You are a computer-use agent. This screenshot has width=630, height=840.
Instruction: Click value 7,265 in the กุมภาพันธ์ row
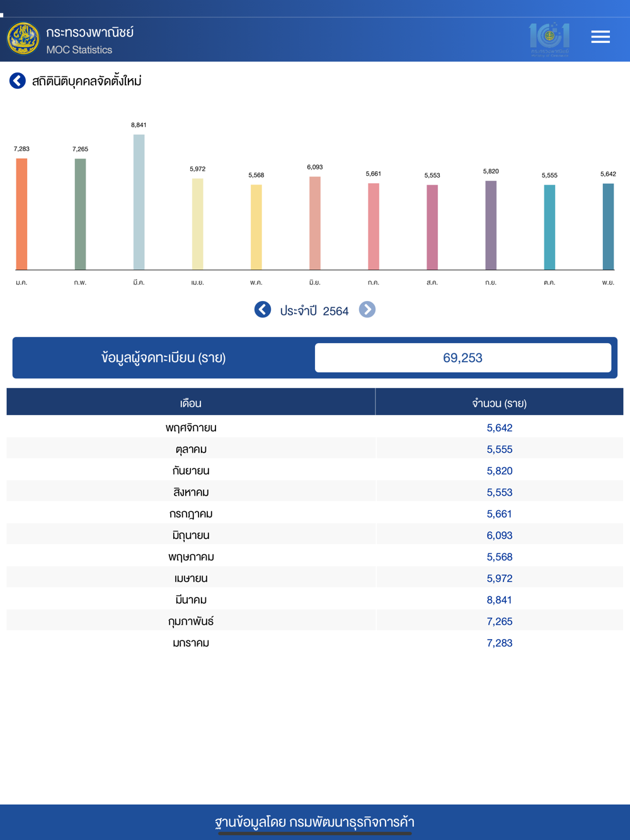[x=500, y=621]
